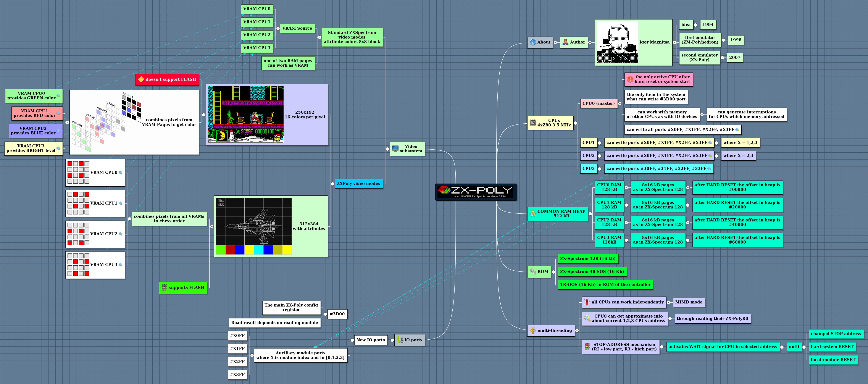Select the ZXPoly video modes node
Screen dimensions: 868x384
[x=358, y=184]
